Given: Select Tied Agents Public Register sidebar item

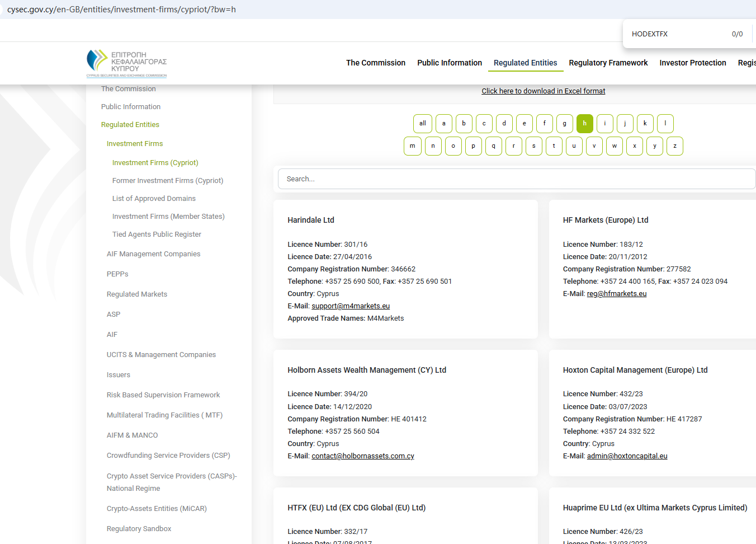Looking at the screenshot, I should 157,235.
